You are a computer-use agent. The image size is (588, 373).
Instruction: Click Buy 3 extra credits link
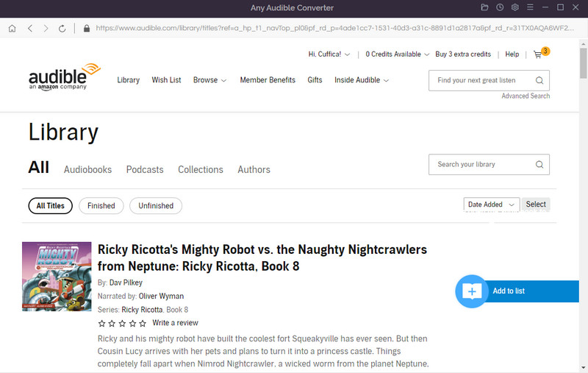click(463, 54)
